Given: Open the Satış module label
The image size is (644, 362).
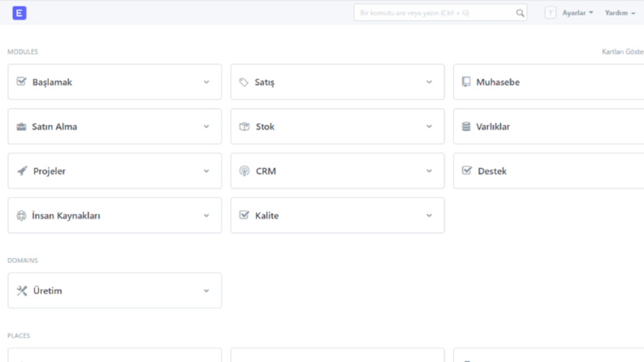Looking at the screenshot, I should (x=265, y=82).
